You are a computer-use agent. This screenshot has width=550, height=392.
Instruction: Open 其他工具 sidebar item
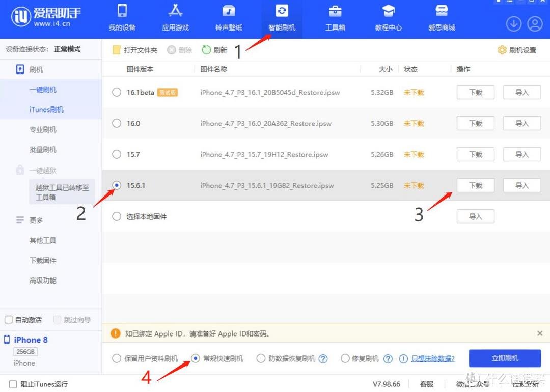pyautogui.click(x=43, y=240)
